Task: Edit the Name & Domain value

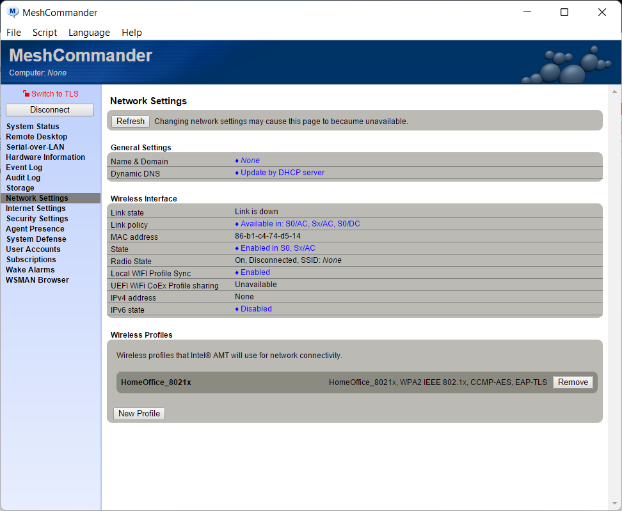Action: pos(249,160)
